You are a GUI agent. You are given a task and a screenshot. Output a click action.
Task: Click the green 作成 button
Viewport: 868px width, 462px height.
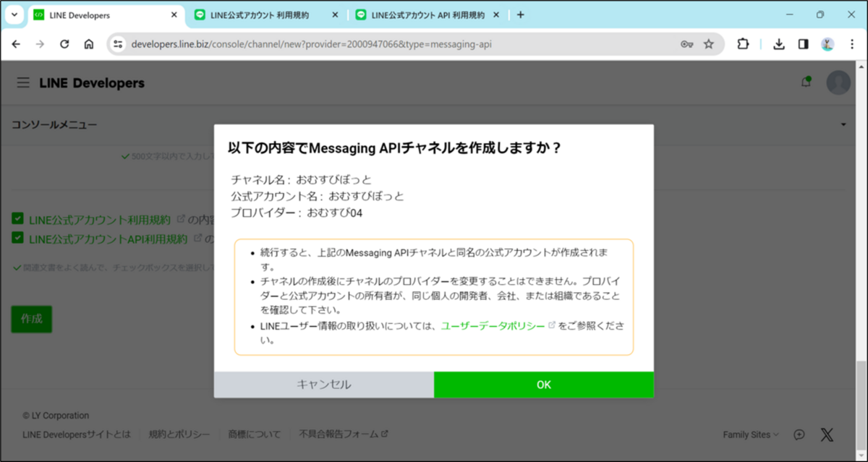pyautogui.click(x=31, y=319)
